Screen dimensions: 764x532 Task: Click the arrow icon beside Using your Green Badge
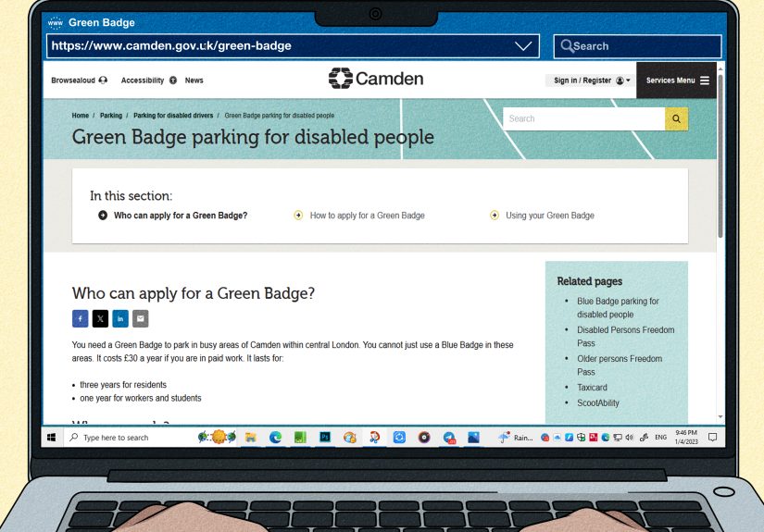point(495,216)
